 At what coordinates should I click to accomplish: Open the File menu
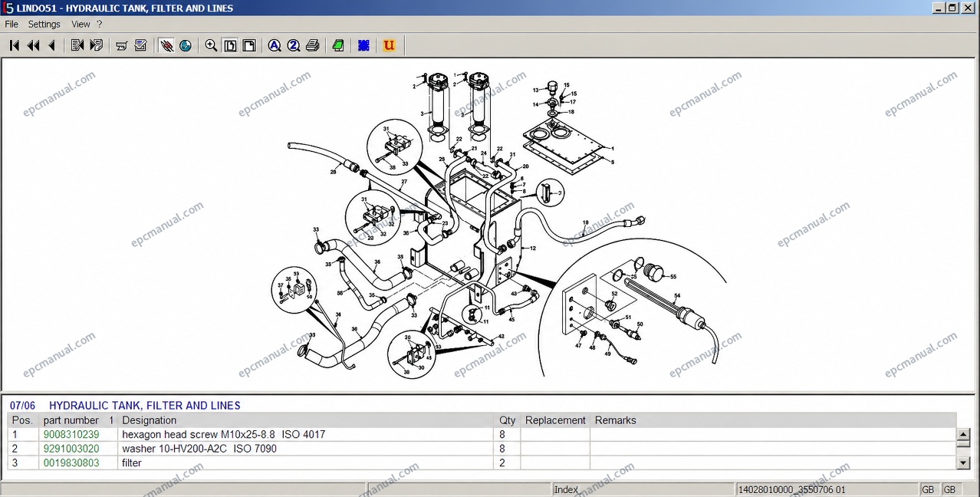[x=12, y=25]
